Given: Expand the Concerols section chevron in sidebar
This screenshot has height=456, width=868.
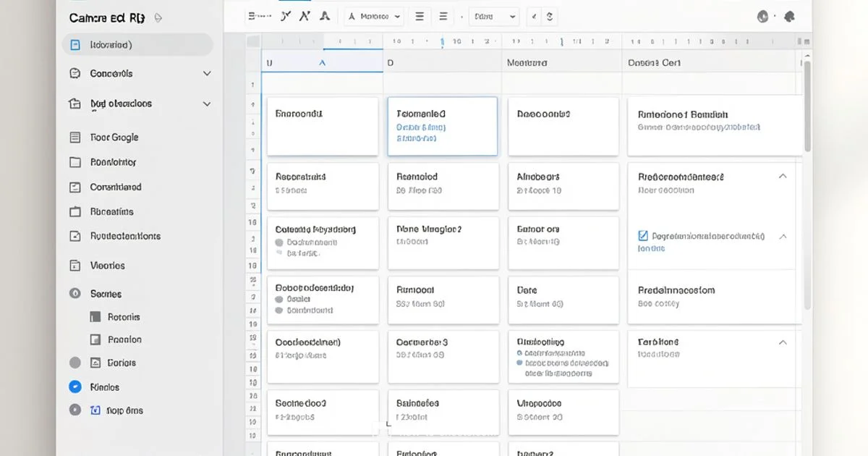Looking at the screenshot, I should 207,73.
